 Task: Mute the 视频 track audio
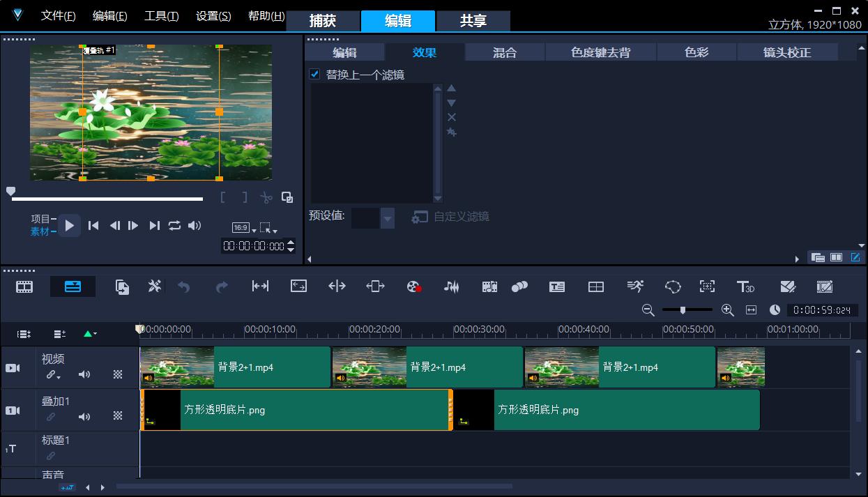[x=84, y=374]
